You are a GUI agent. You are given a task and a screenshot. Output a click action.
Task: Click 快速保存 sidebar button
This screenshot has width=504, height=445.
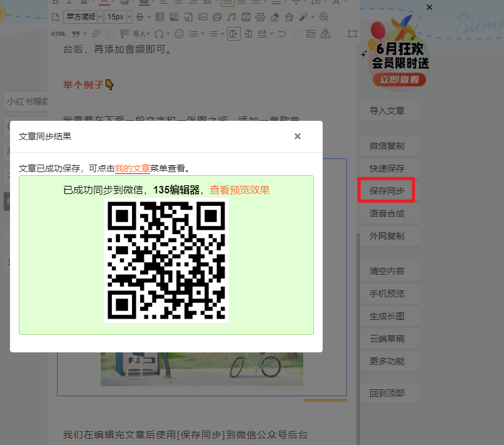click(x=390, y=168)
